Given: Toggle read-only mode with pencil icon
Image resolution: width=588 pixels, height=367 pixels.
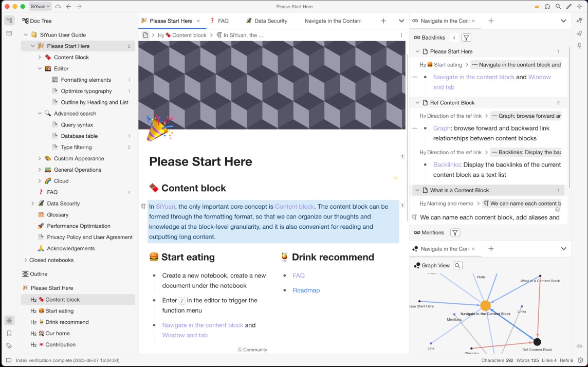Looking at the screenshot, I should pyautogui.click(x=568, y=7).
